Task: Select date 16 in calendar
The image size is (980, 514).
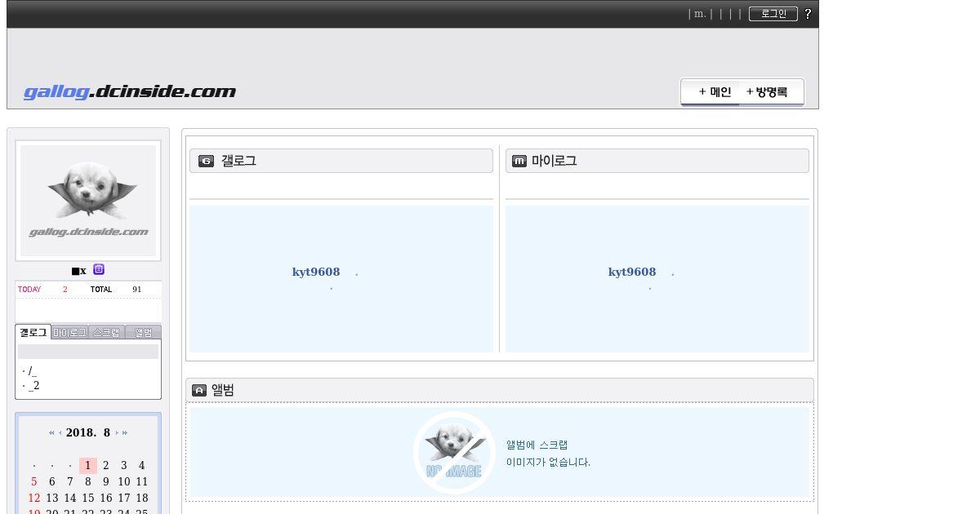Action: [106, 498]
